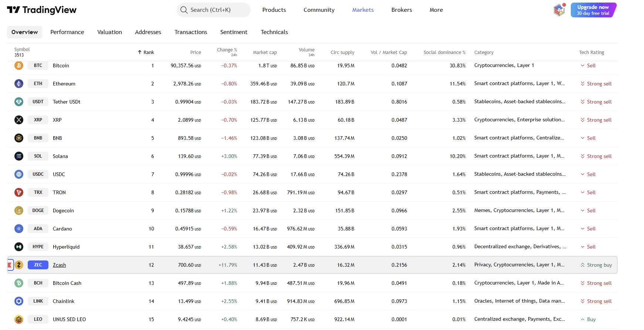Open the Community menu
The height and width of the screenshot is (330, 644).
(x=319, y=10)
